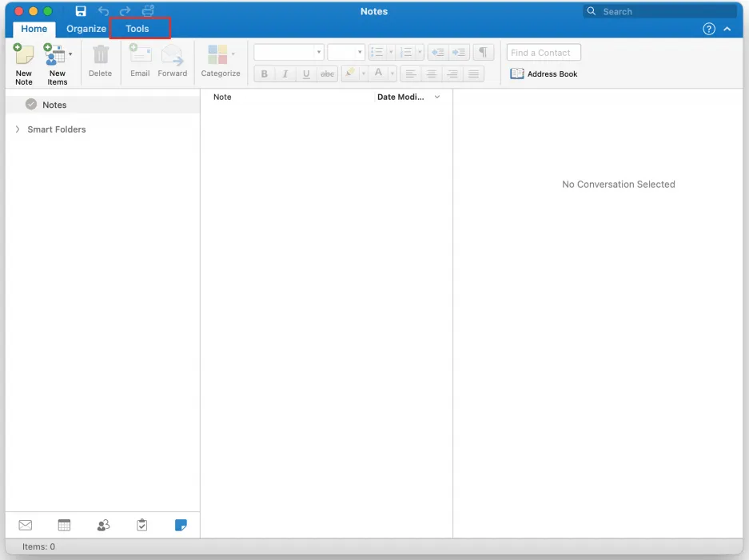Toggle Strikethrough formatting
The height and width of the screenshot is (560, 749).
[327, 74]
